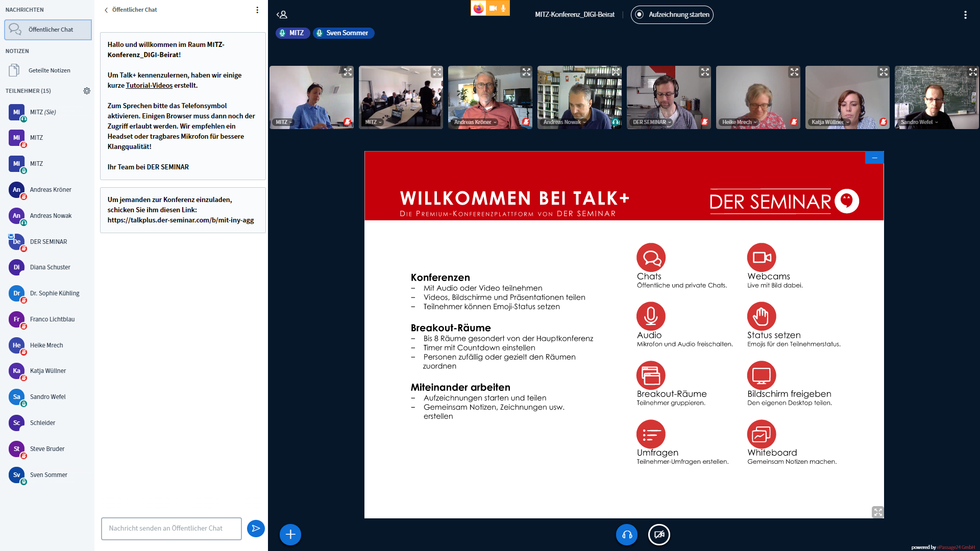
Task: Click the Audio microphone icon on slide
Action: pos(651,316)
